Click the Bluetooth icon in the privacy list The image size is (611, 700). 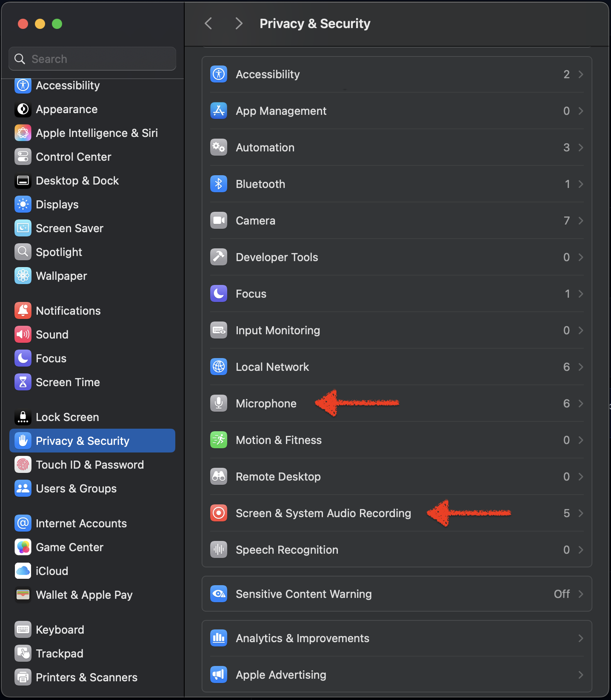(x=219, y=184)
